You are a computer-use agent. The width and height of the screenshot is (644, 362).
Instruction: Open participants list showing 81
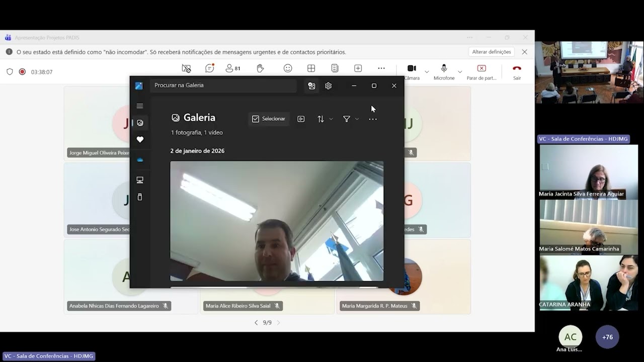coord(233,68)
